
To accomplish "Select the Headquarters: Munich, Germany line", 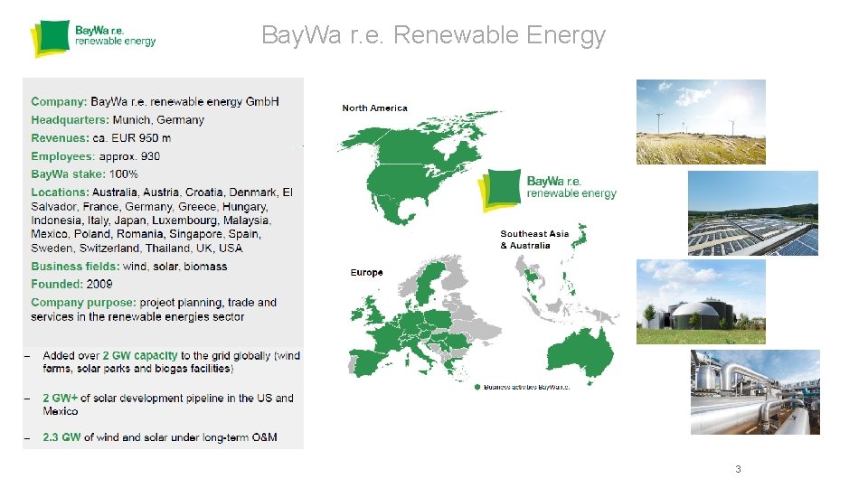I will pyautogui.click(x=118, y=120).
